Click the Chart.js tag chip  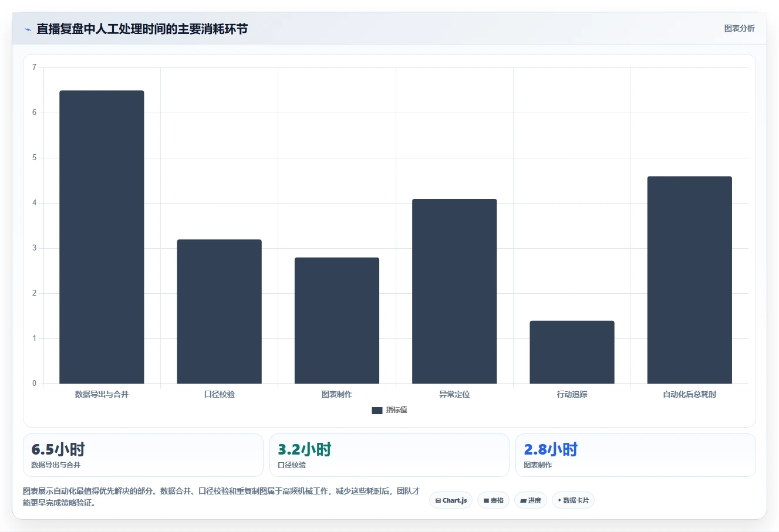(451, 500)
